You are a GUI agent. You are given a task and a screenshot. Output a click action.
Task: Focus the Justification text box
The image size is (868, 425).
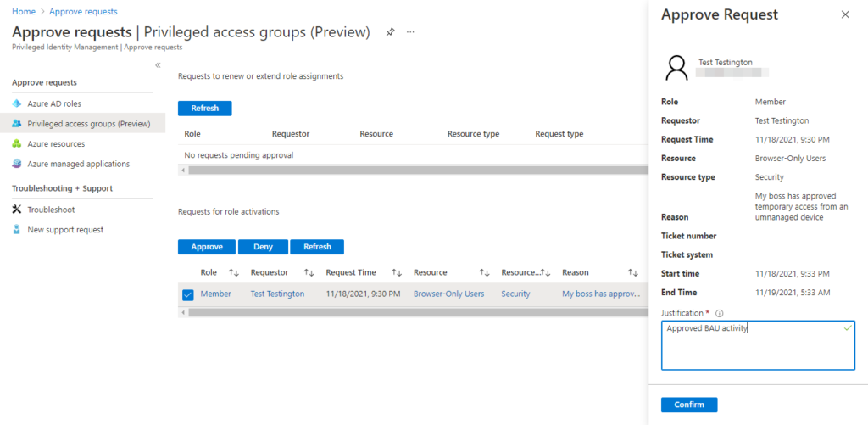click(x=758, y=344)
